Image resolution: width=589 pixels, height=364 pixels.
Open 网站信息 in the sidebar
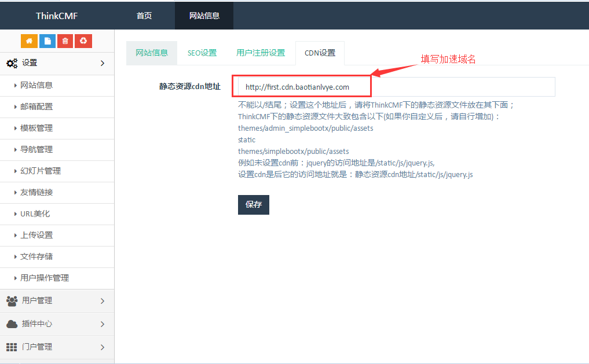tap(57, 86)
